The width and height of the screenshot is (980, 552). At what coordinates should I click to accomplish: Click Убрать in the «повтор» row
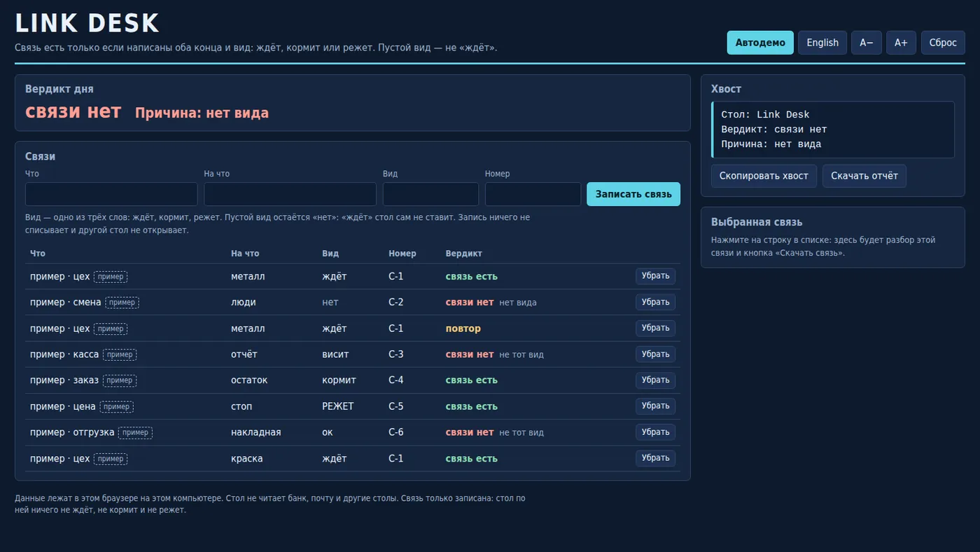[656, 329]
